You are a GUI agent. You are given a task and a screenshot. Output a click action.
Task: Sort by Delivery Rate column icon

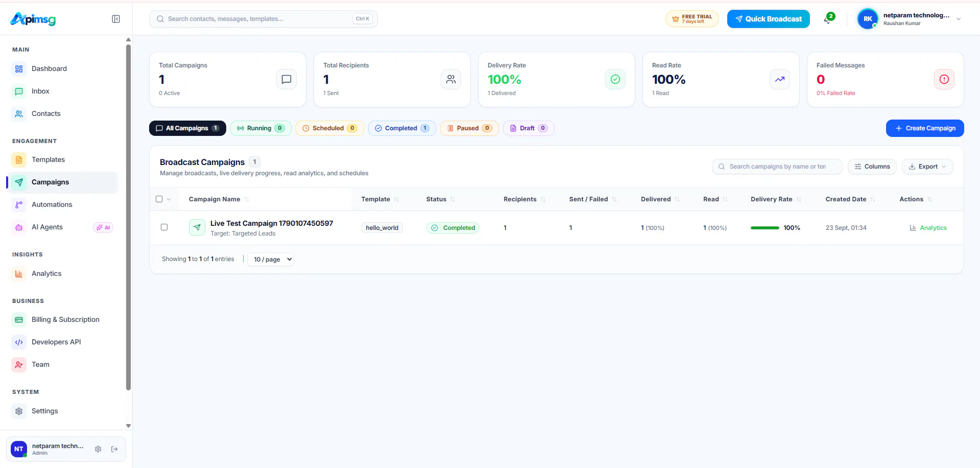pyautogui.click(x=799, y=199)
